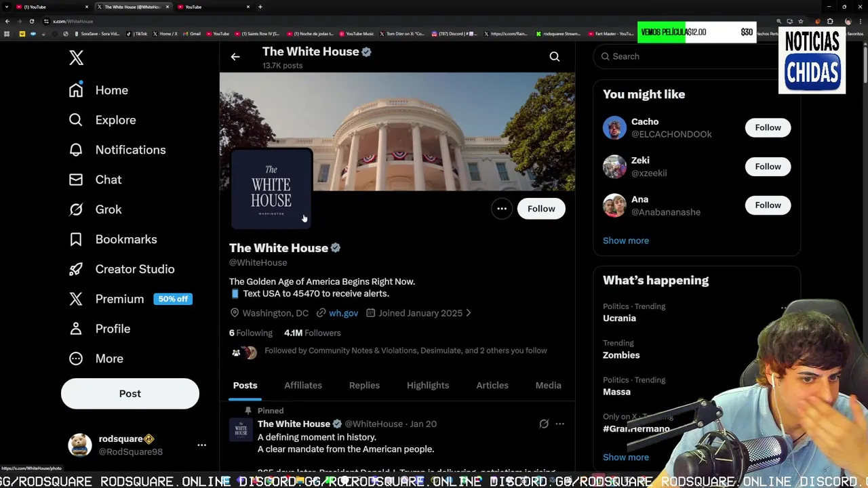868x488 pixels.
Task: Open the 6 Following list
Action: [251, 333]
